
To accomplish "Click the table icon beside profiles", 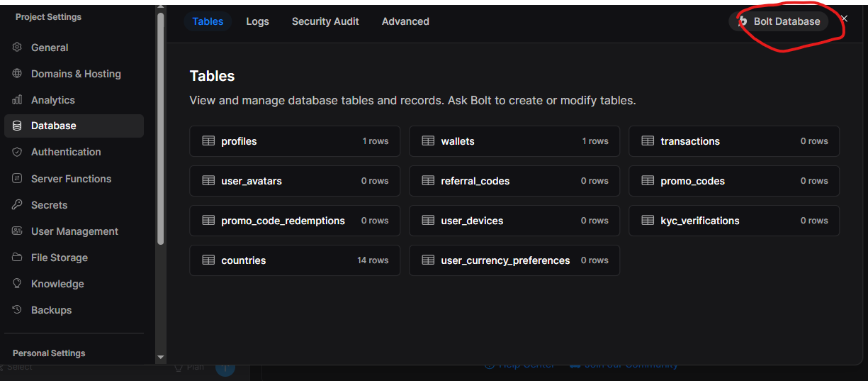I will point(208,141).
